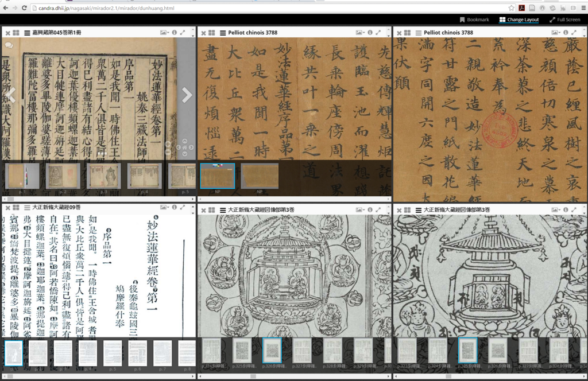
Task: Show metadata info for 嘉興藏第045巻第1冊
Action: (x=175, y=33)
